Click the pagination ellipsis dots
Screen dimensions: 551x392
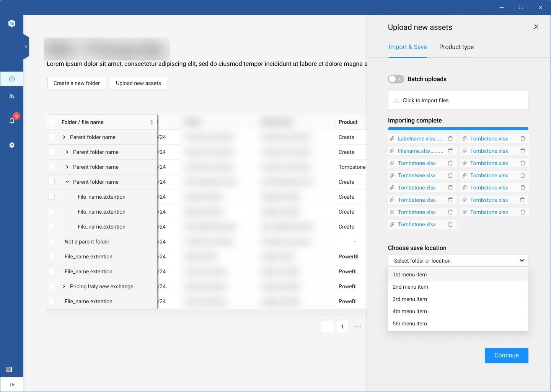[x=358, y=327]
